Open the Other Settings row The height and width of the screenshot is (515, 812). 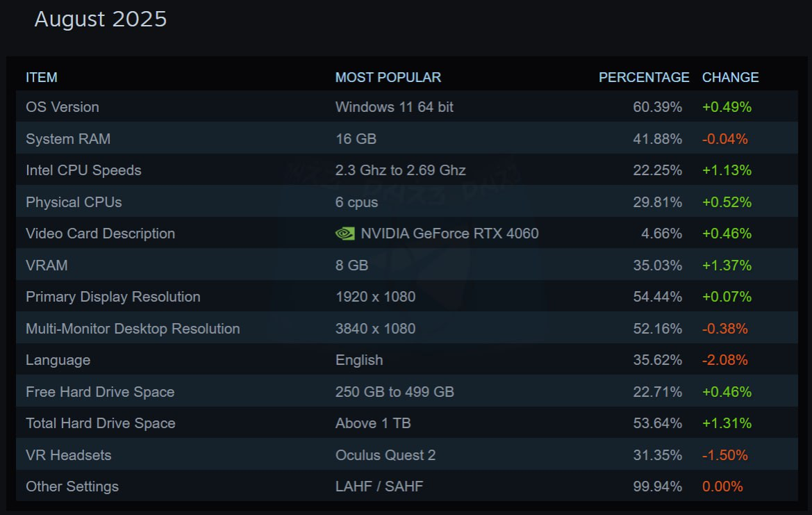[x=406, y=486]
